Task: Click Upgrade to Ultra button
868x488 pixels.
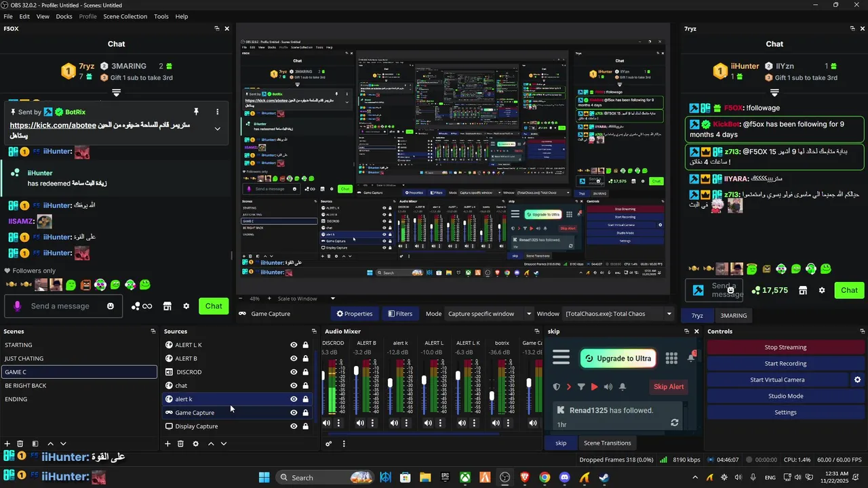Action: coord(618,359)
